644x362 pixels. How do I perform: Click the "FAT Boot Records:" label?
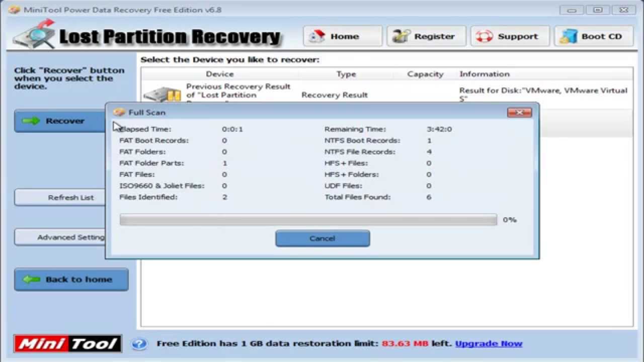coord(154,140)
